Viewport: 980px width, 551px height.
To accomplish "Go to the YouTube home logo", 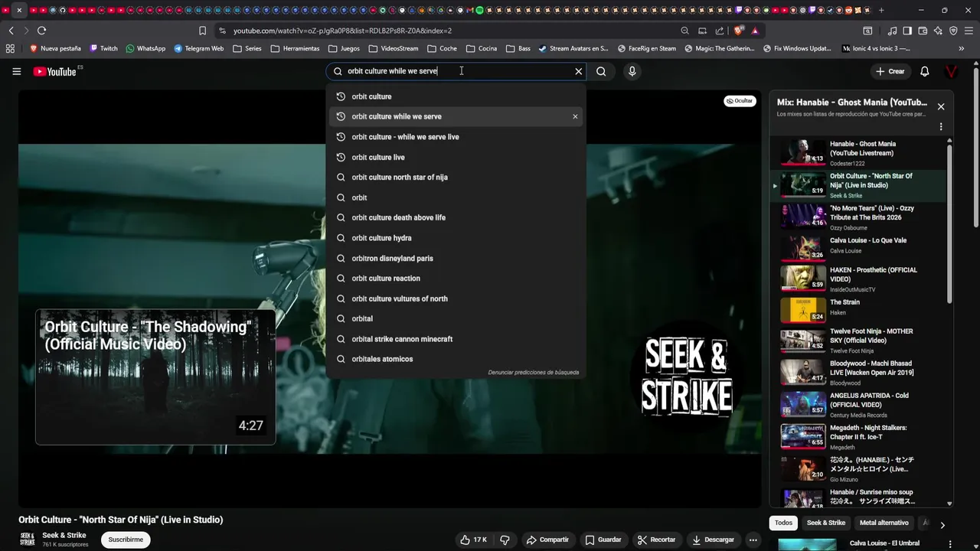I will click(55, 71).
